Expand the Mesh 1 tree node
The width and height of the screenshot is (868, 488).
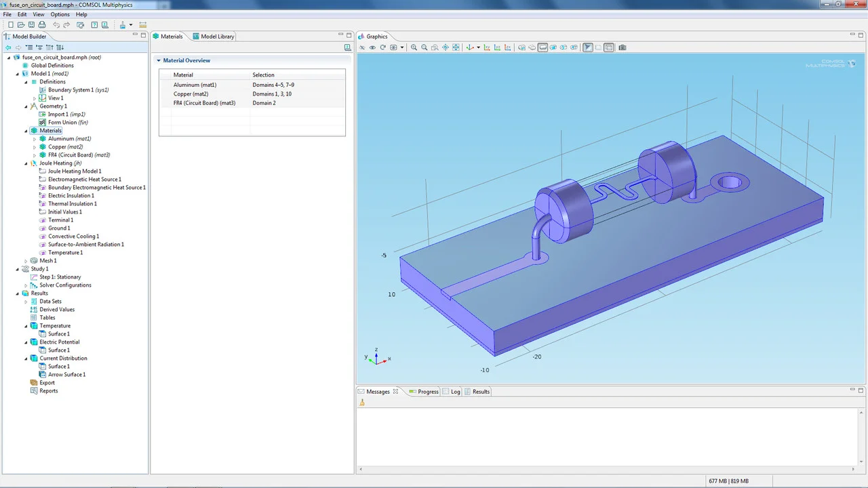coord(26,261)
